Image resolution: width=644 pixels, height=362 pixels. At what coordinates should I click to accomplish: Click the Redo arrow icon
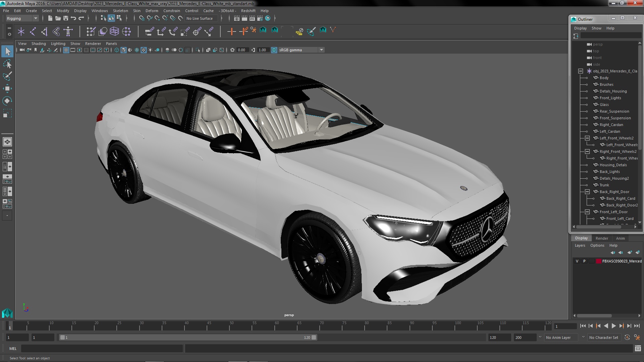point(82,18)
